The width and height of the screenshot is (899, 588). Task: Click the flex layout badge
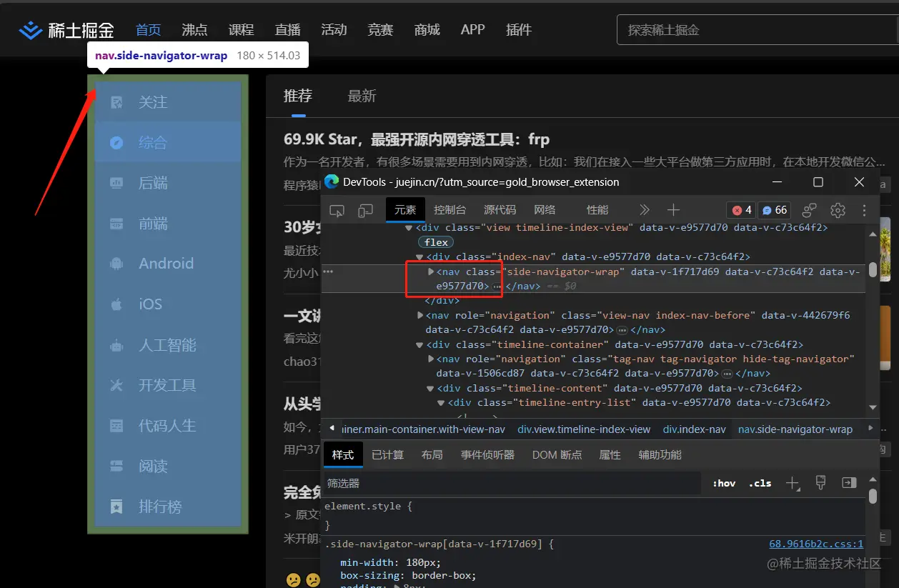[436, 242]
